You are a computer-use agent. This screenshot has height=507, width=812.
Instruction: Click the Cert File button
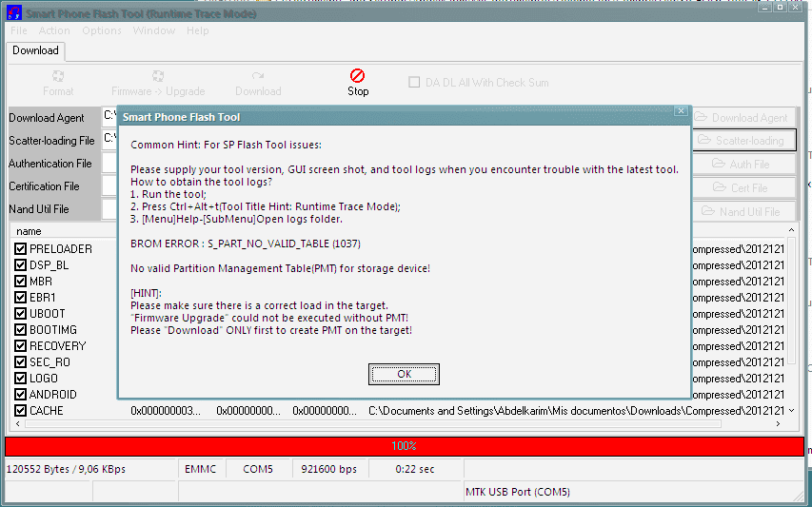[x=743, y=187]
